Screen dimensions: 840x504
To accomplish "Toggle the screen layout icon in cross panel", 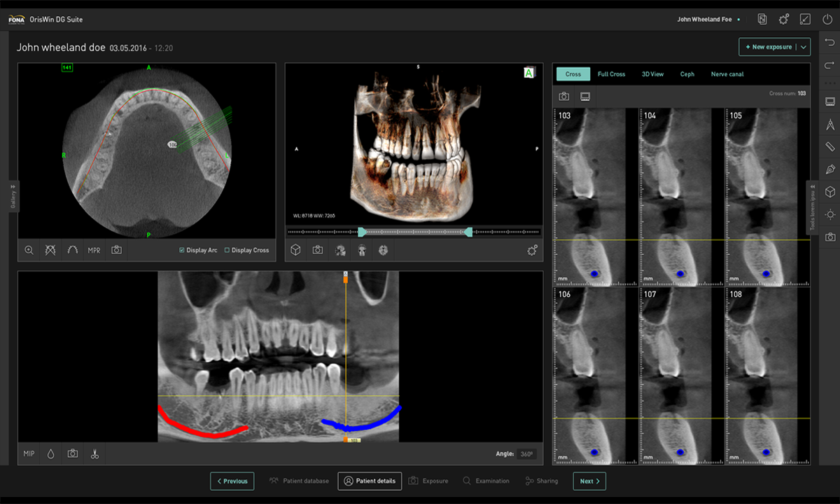I will (x=584, y=96).
